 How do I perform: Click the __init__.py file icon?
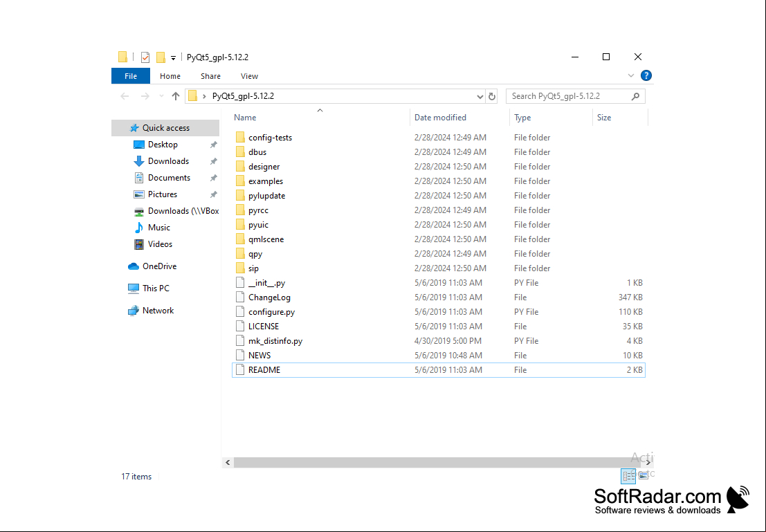pos(240,282)
